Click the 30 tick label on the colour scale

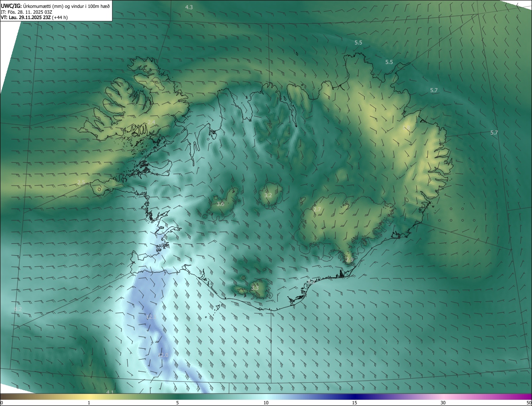point(443,403)
